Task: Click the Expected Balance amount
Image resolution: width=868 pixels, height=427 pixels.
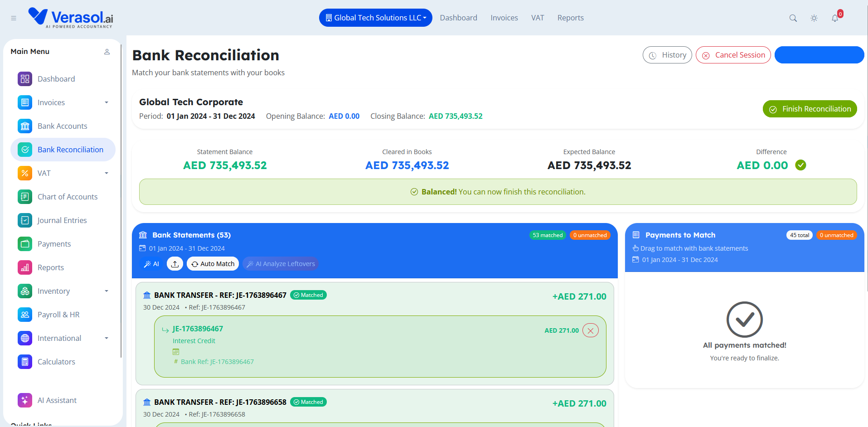Action: [x=589, y=165]
